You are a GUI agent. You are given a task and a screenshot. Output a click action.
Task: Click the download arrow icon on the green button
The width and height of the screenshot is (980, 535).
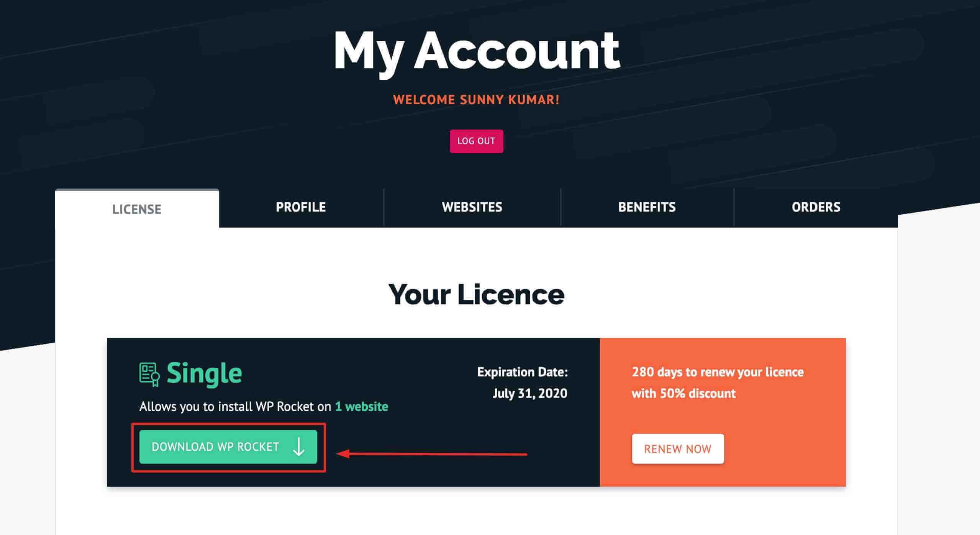pos(298,447)
